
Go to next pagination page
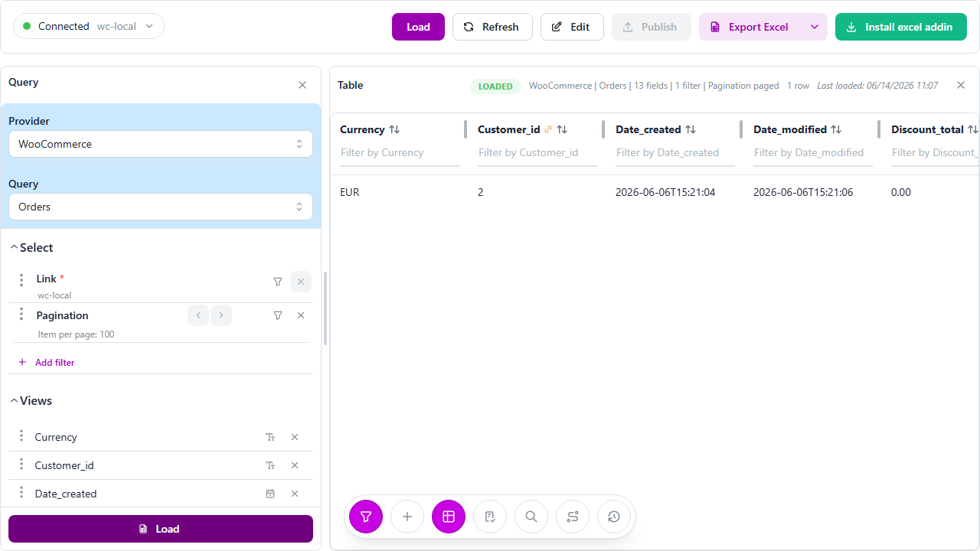[x=221, y=315]
